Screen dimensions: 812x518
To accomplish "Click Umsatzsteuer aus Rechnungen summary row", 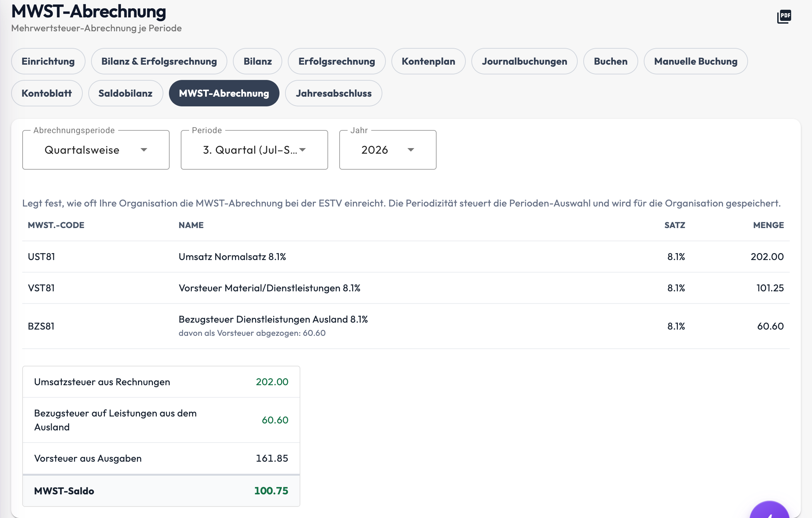I will pyautogui.click(x=161, y=382).
